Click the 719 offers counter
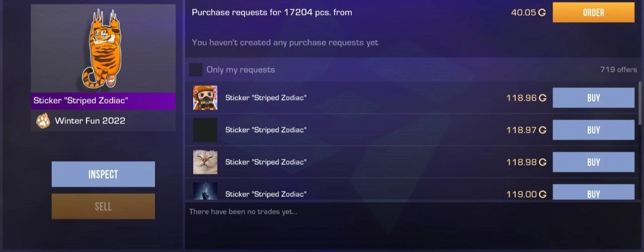Image resolution: width=644 pixels, height=252 pixels. 618,69
